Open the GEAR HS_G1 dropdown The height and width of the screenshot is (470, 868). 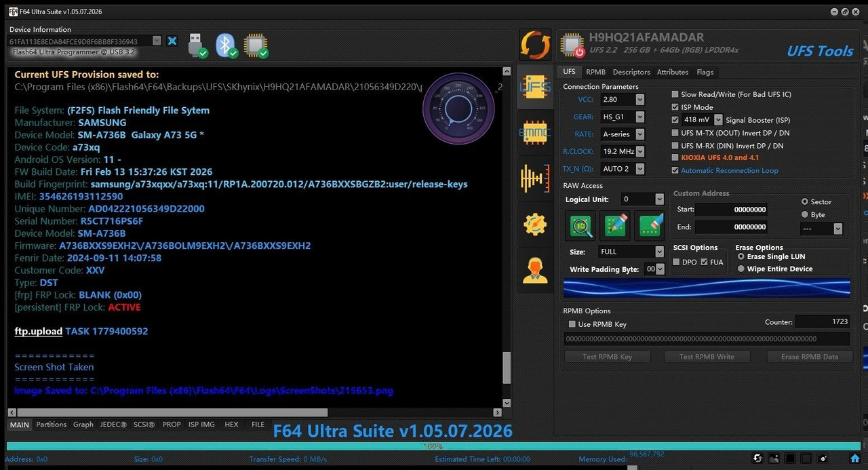623,117
